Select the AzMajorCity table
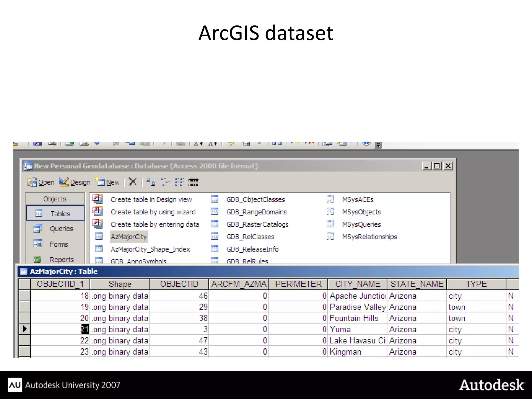The width and height of the screenshot is (532, 399). coord(129,237)
